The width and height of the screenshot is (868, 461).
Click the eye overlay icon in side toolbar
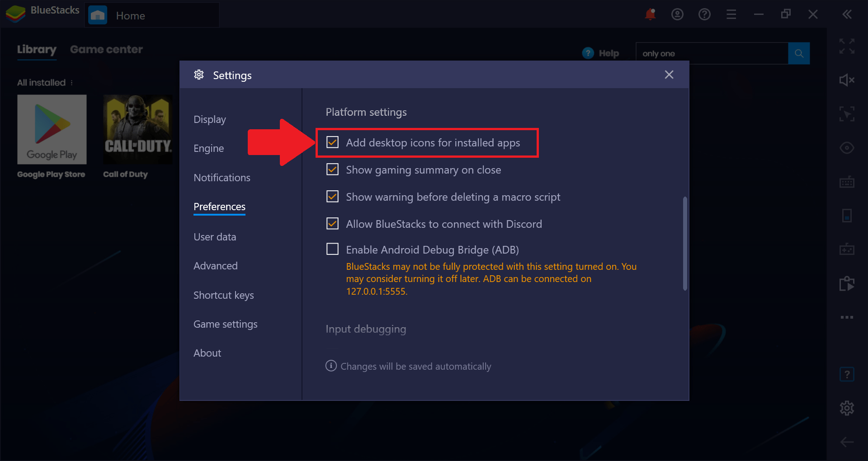(x=847, y=148)
